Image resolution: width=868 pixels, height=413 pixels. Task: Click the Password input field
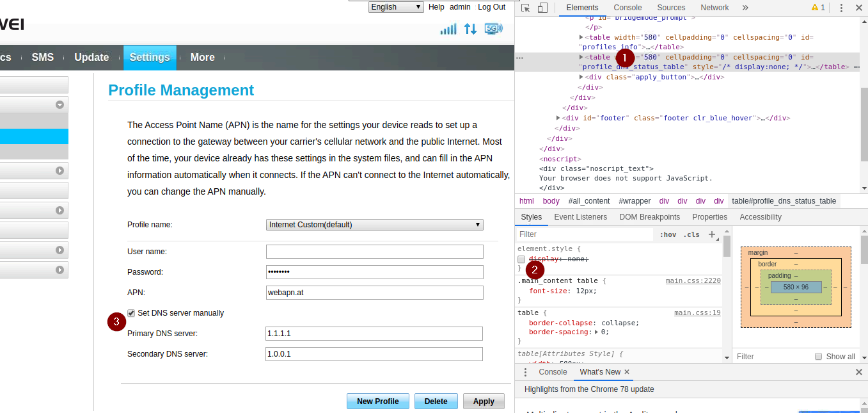375,272
